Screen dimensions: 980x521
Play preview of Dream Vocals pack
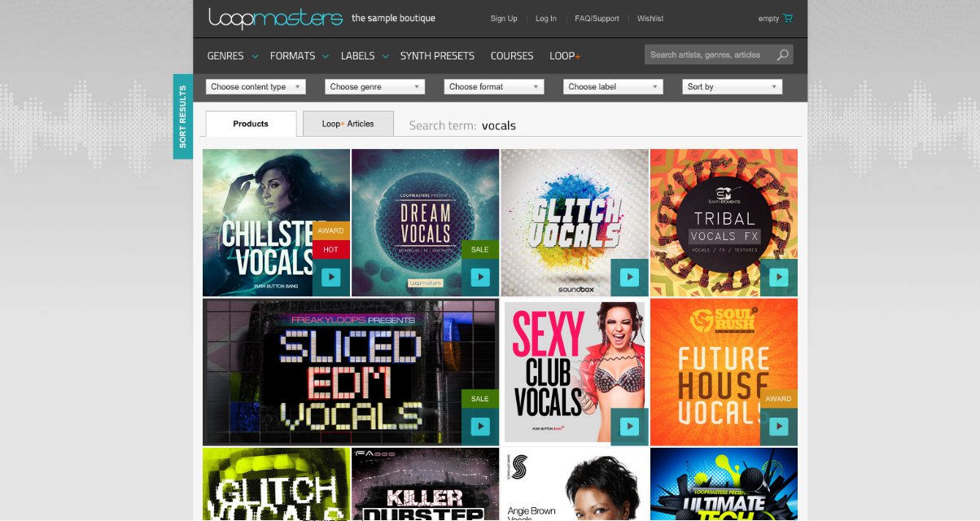coord(480,278)
